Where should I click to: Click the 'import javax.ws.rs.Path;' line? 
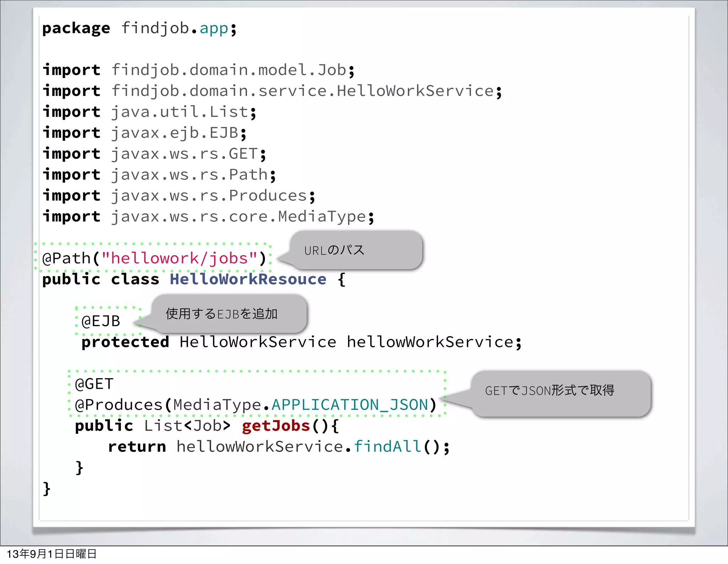pos(159,175)
